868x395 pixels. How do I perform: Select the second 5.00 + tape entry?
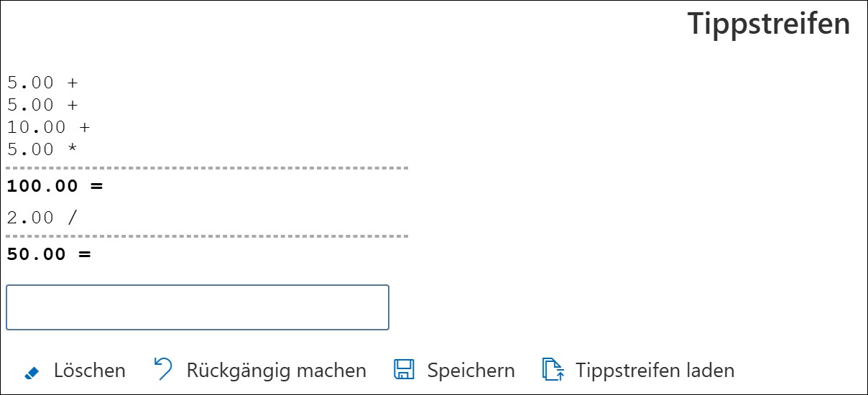coord(42,105)
